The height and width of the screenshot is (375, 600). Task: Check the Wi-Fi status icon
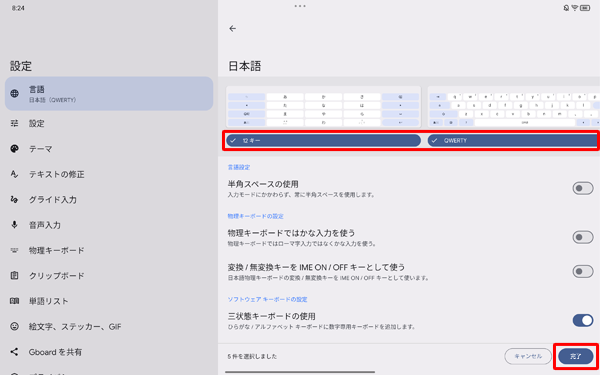click(x=575, y=8)
